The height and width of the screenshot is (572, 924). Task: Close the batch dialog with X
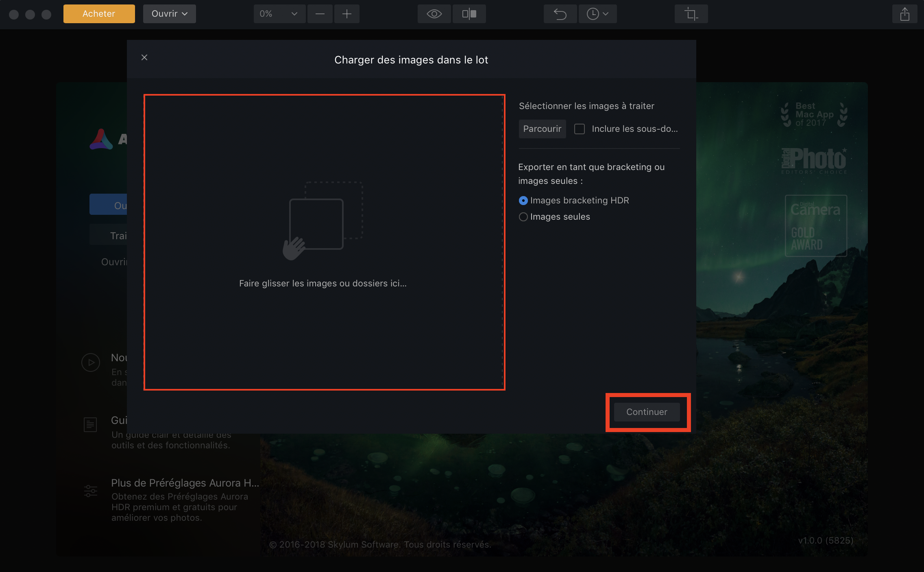[x=144, y=57]
